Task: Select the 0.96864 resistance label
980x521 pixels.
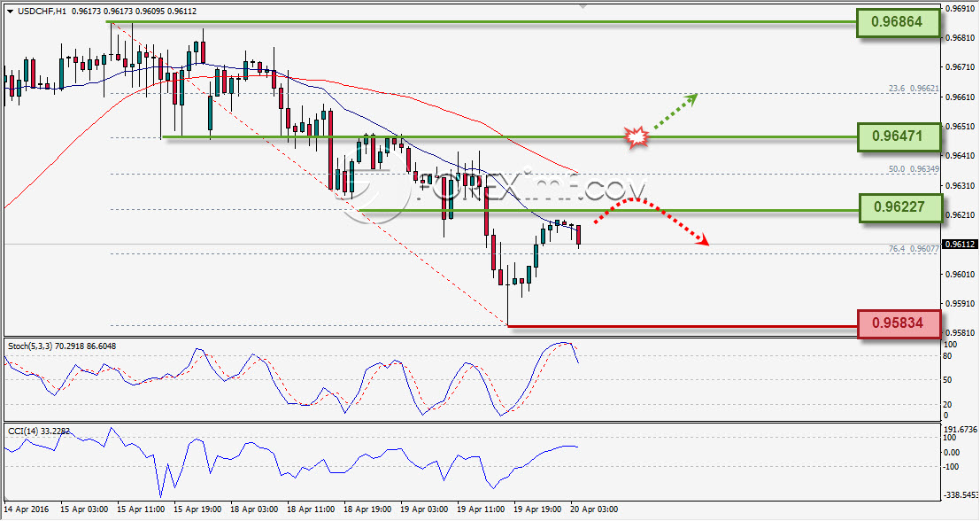Action: 898,22
